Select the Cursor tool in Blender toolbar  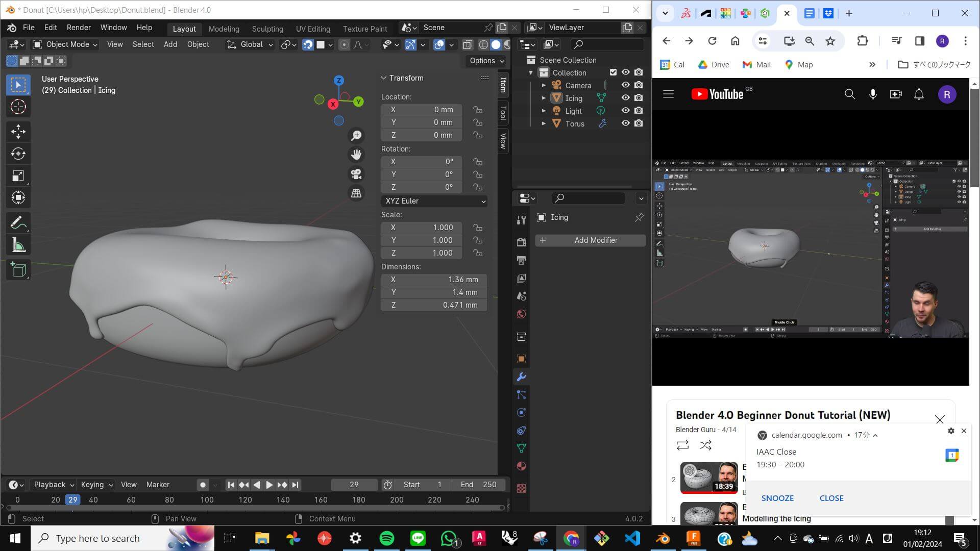click(x=18, y=107)
